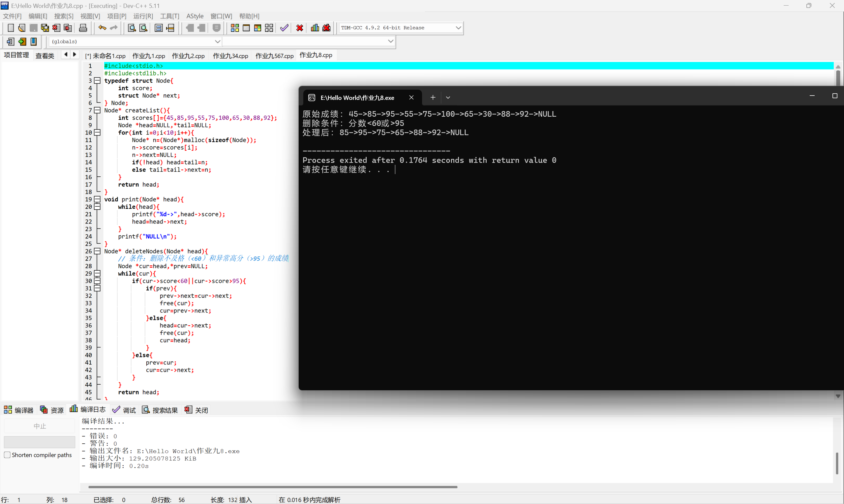Screen dimensions: 844x504
Task: Open the 编译日志 bottom panel tab
Action: (x=88, y=410)
